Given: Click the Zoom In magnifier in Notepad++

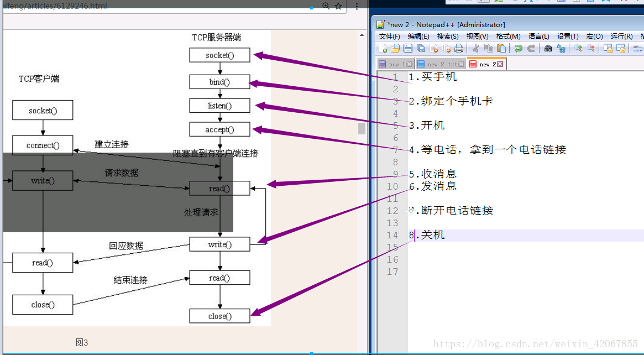Looking at the screenshot, I should pyautogui.click(x=578, y=49).
